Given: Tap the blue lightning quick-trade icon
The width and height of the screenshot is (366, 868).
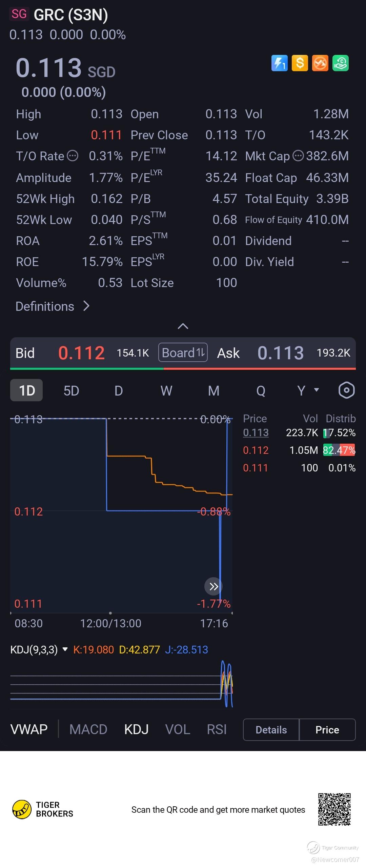Looking at the screenshot, I should (280, 63).
